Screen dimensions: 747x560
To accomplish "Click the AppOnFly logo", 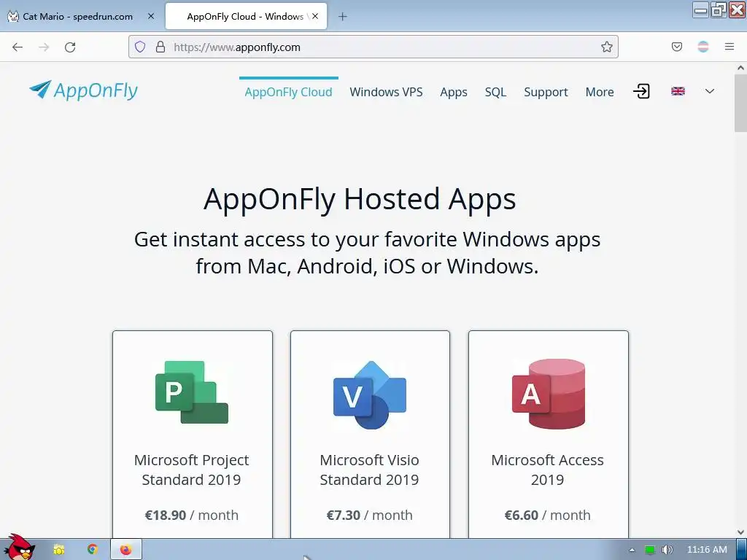I will (83, 90).
